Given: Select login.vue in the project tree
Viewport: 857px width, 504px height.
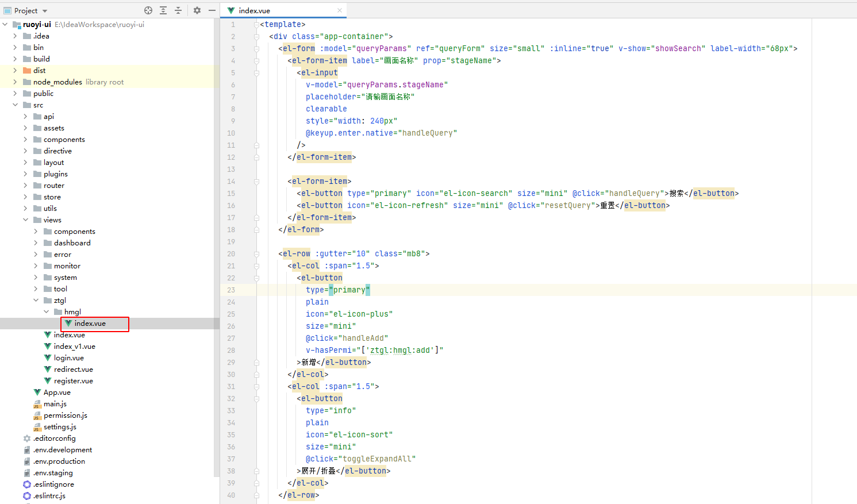Looking at the screenshot, I should [x=68, y=358].
